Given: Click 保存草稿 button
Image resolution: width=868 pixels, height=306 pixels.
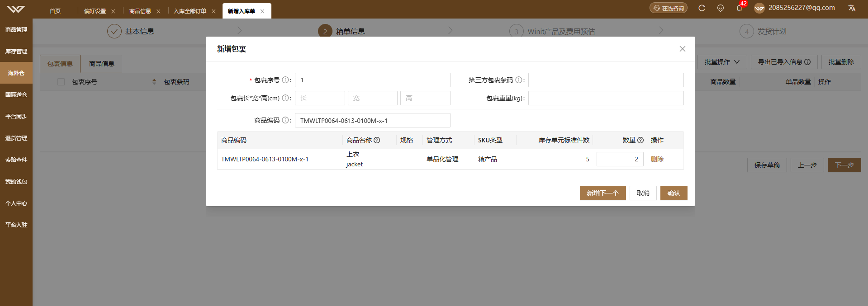Looking at the screenshot, I should click(767, 165).
